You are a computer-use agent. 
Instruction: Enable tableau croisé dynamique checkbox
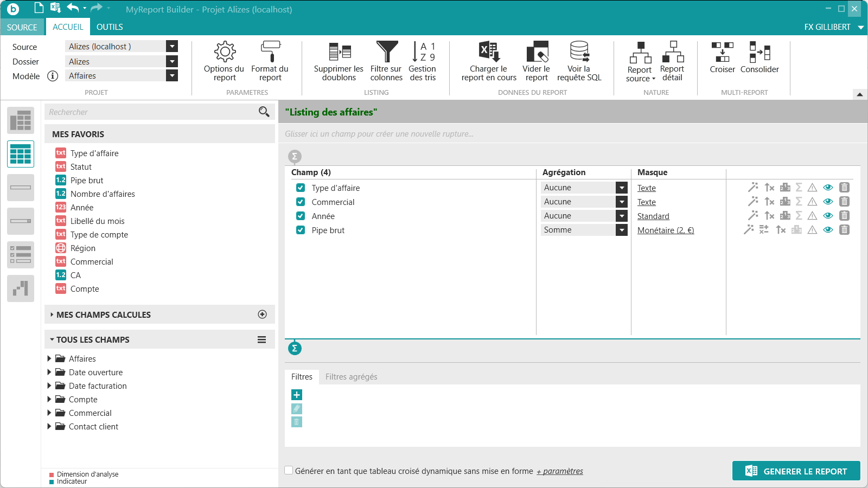pyautogui.click(x=289, y=471)
